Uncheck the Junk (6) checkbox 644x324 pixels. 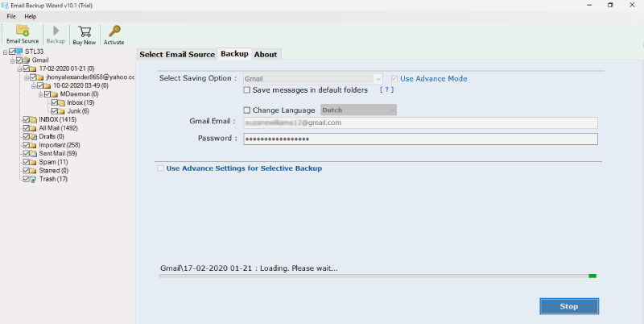[x=54, y=111]
